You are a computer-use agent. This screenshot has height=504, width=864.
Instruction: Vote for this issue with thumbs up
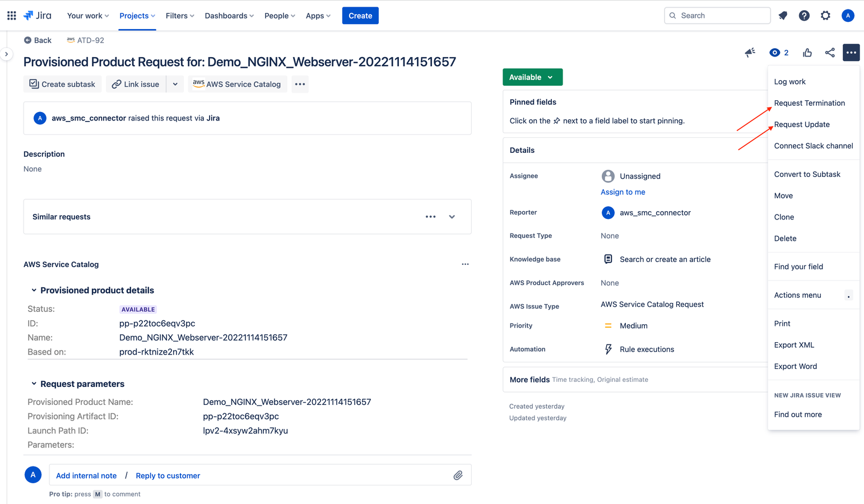[x=807, y=53]
